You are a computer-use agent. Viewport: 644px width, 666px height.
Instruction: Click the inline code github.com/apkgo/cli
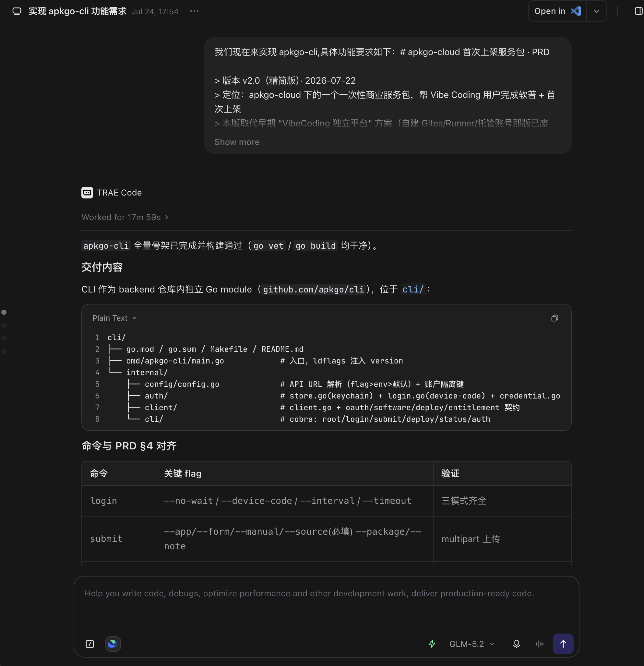pyautogui.click(x=313, y=289)
